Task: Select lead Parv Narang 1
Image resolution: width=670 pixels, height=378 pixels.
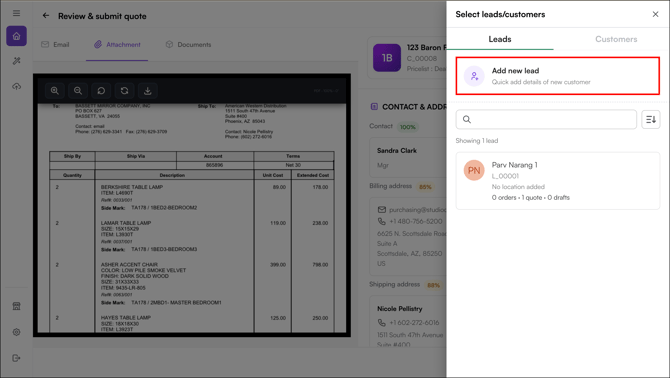Action: click(x=558, y=181)
